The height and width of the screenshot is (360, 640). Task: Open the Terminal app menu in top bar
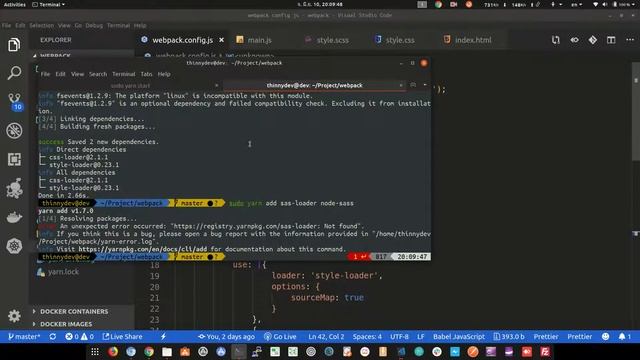click(x=48, y=4)
